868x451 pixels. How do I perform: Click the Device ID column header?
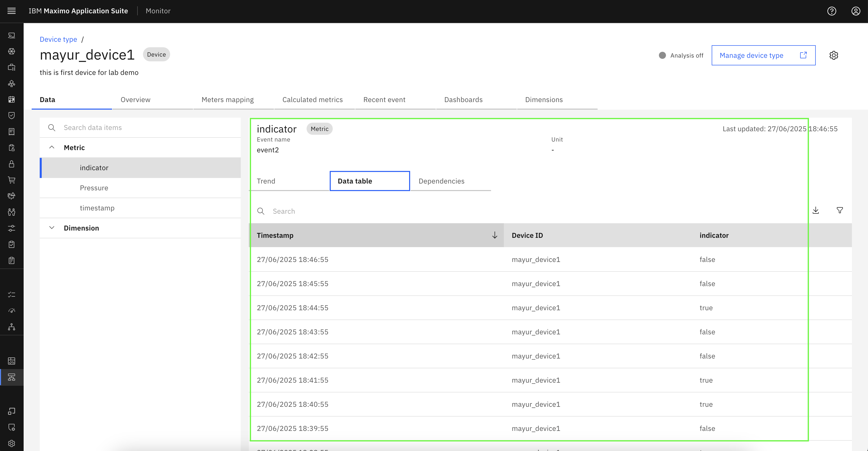(x=597, y=235)
